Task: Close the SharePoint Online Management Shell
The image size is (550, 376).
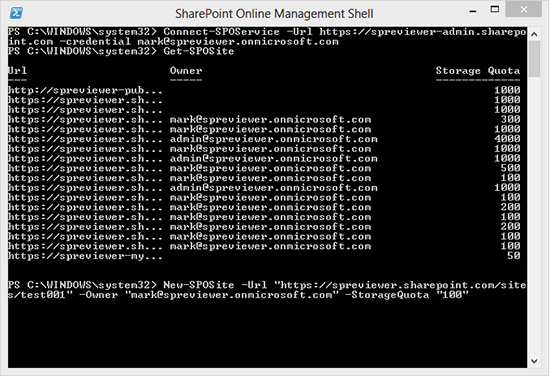Action: 524,9
